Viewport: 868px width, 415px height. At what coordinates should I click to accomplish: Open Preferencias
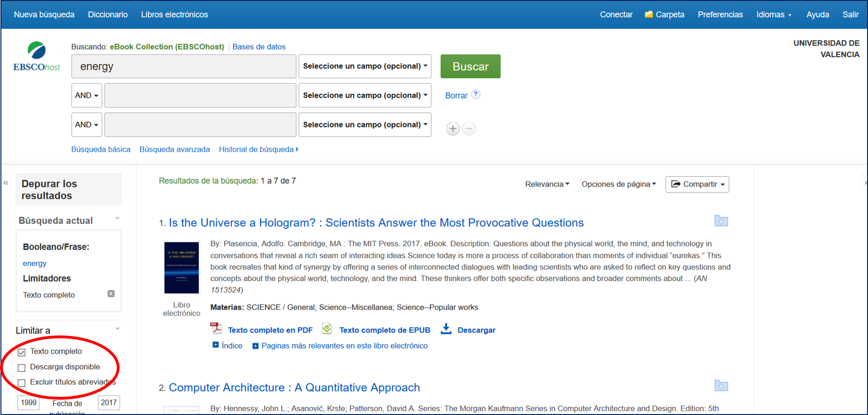click(720, 14)
